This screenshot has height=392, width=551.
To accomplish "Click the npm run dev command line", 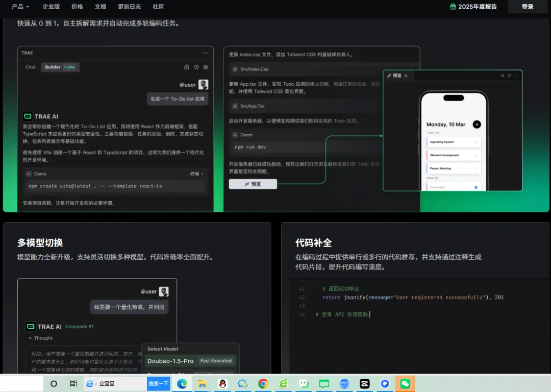I will click(x=250, y=148).
